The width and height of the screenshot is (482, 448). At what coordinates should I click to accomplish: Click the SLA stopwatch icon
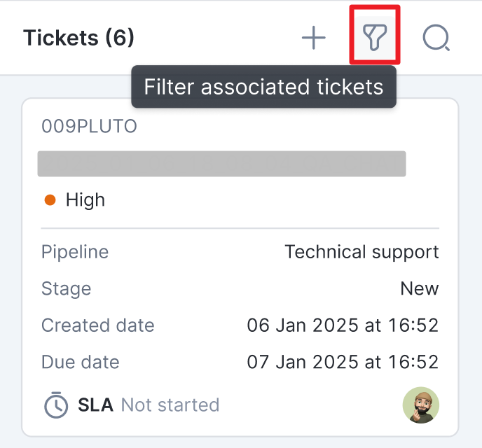[x=56, y=405]
